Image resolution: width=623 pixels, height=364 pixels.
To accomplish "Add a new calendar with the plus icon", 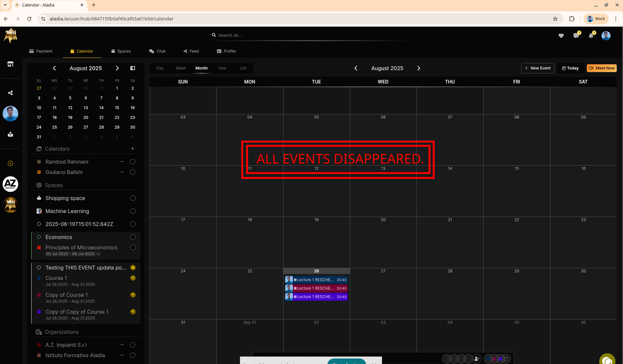I will tap(133, 149).
